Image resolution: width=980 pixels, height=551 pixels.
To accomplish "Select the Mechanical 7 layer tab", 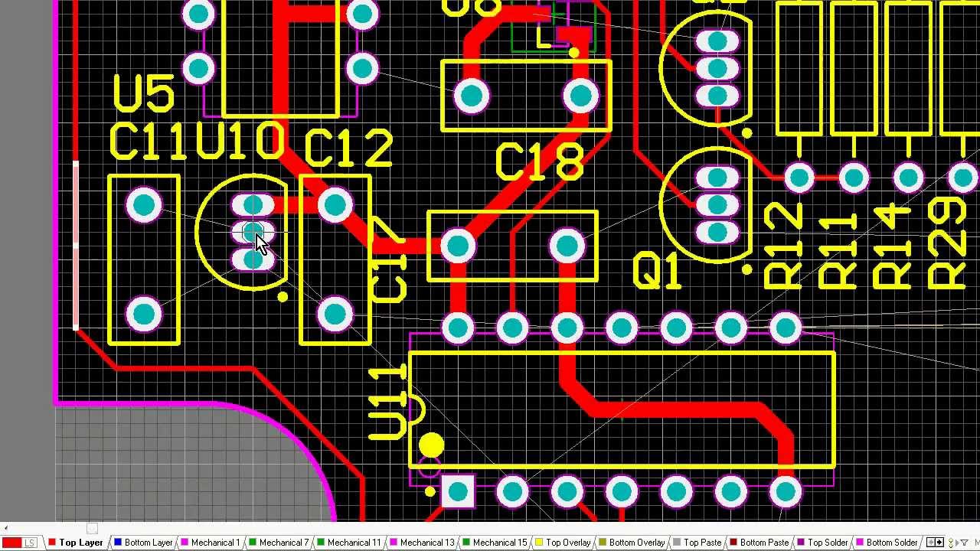I will [x=278, y=543].
